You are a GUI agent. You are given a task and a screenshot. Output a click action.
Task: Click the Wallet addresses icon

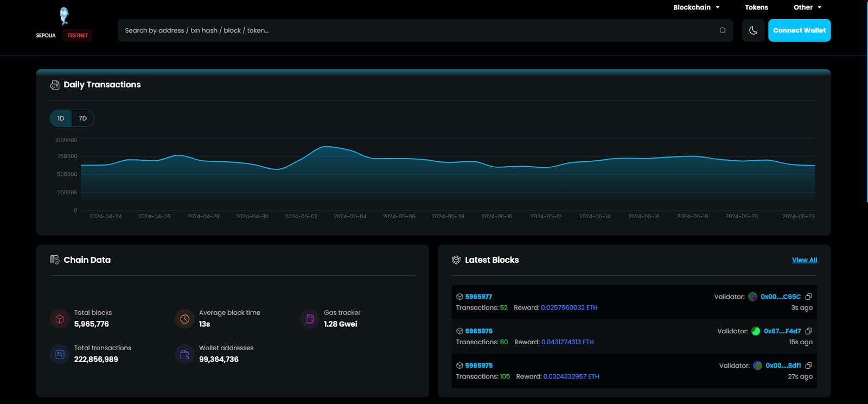click(184, 354)
